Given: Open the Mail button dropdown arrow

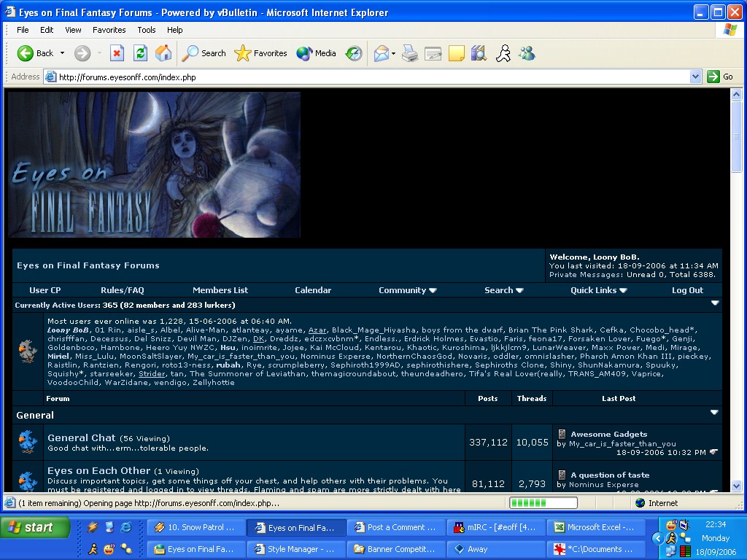Looking at the screenshot, I should [393, 53].
